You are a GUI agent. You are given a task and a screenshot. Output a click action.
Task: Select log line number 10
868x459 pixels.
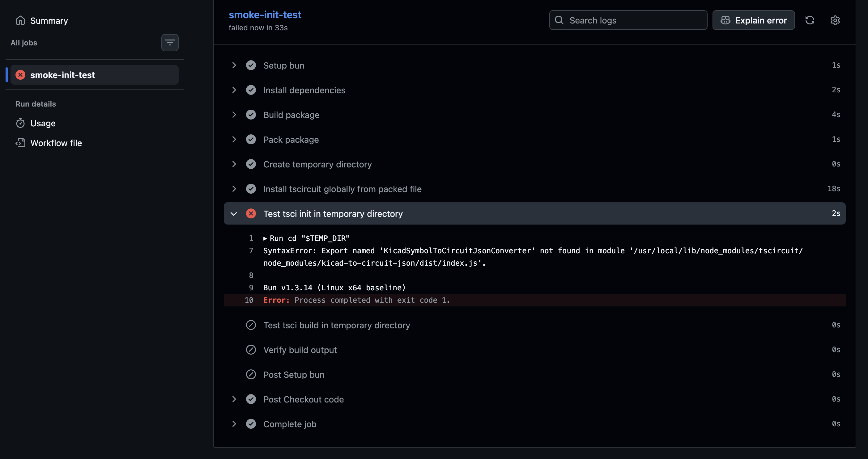pyautogui.click(x=249, y=300)
